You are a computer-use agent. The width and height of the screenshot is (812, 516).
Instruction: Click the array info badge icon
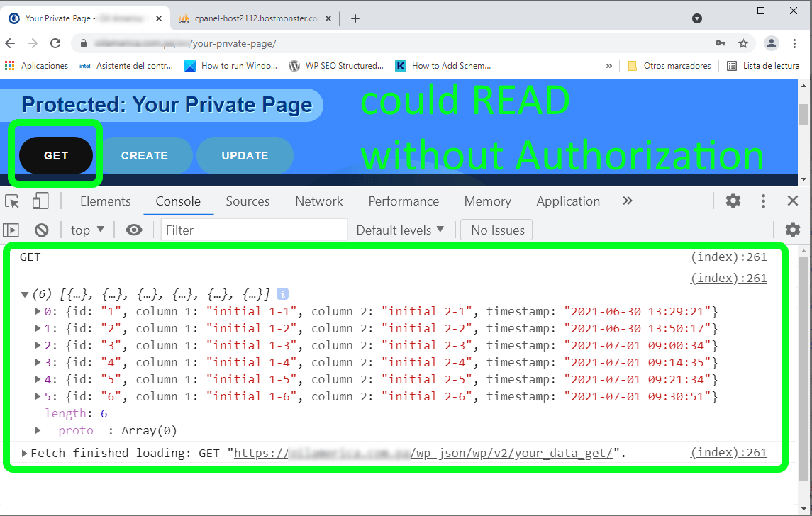pos(282,294)
